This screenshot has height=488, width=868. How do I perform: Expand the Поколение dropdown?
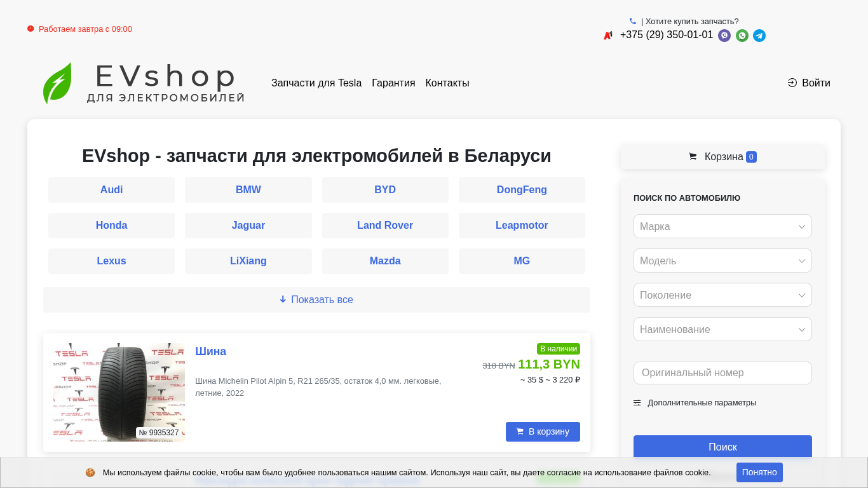722,295
